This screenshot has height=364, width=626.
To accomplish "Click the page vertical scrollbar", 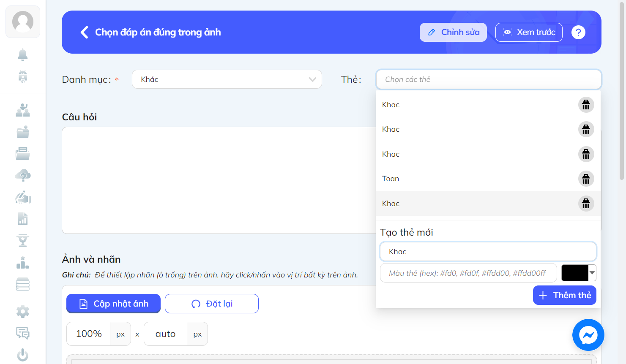I will click(x=622, y=91).
